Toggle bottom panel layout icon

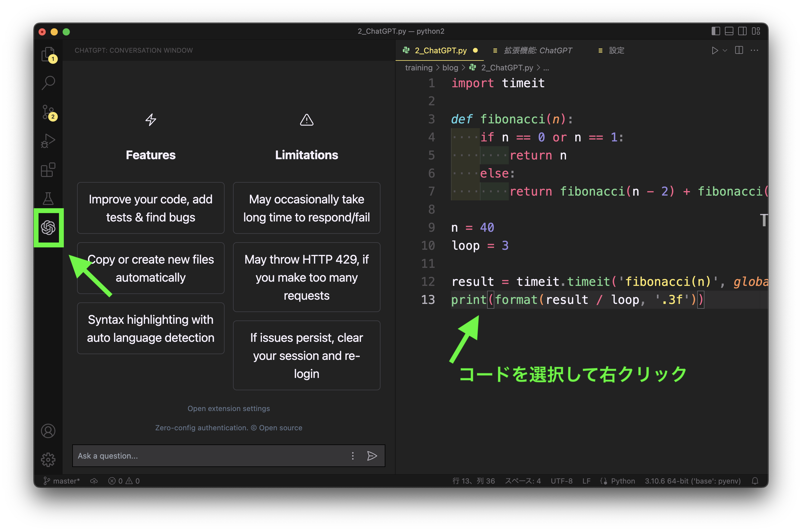click(729, 31)
